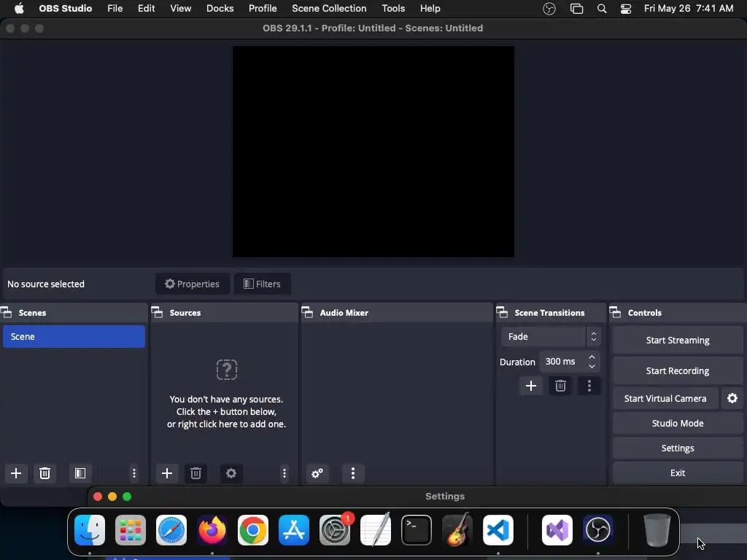Open the Help menu
747x560 pixels.
430,9
